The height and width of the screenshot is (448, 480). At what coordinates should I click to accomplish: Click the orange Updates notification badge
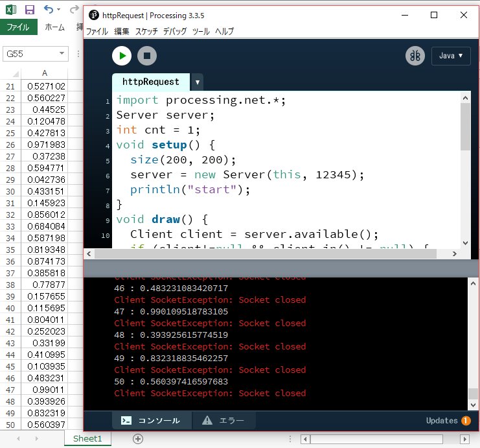[x=466, y=421]
